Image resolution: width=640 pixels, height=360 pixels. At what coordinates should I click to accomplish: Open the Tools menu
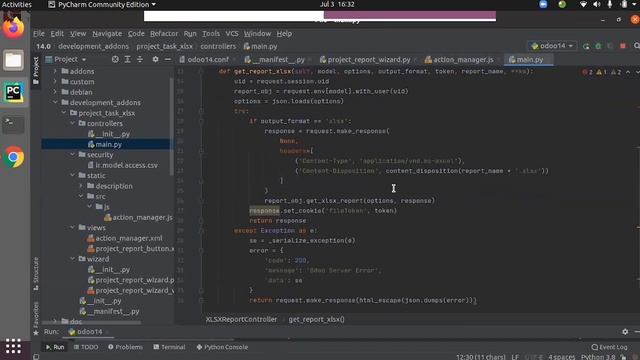(x=211, y=33)
